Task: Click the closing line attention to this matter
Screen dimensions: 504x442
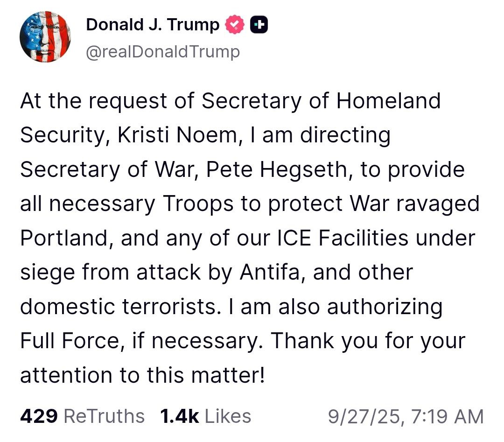Action: coord(142,375)
